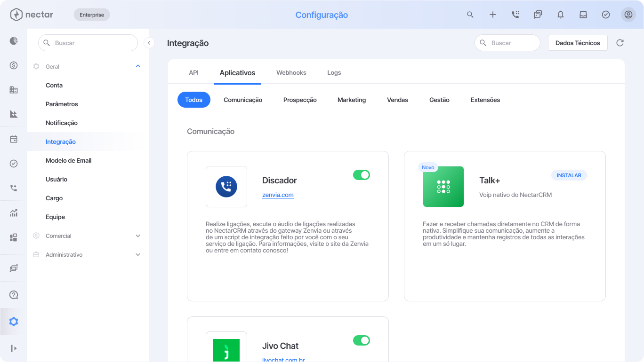Filter apps by Vendas

[397, 100]
